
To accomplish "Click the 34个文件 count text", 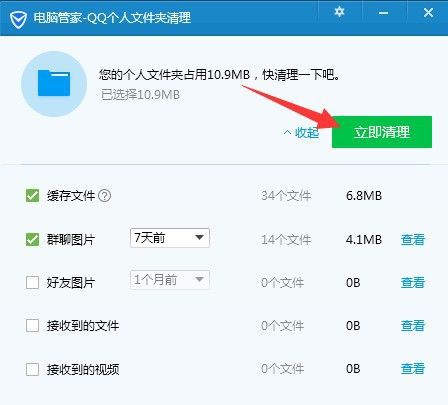I will [x=286, y=196].
